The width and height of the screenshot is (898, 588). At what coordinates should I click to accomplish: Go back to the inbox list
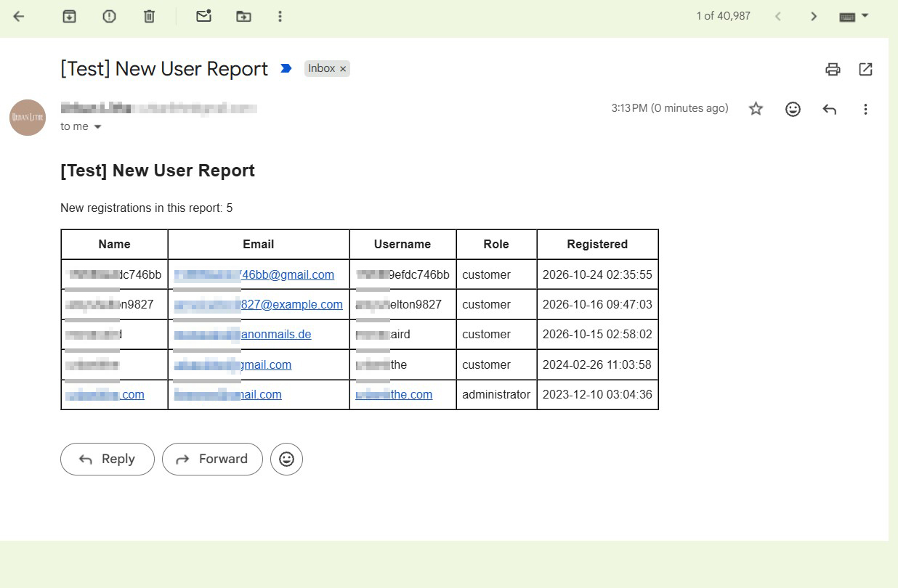point(19,16)
